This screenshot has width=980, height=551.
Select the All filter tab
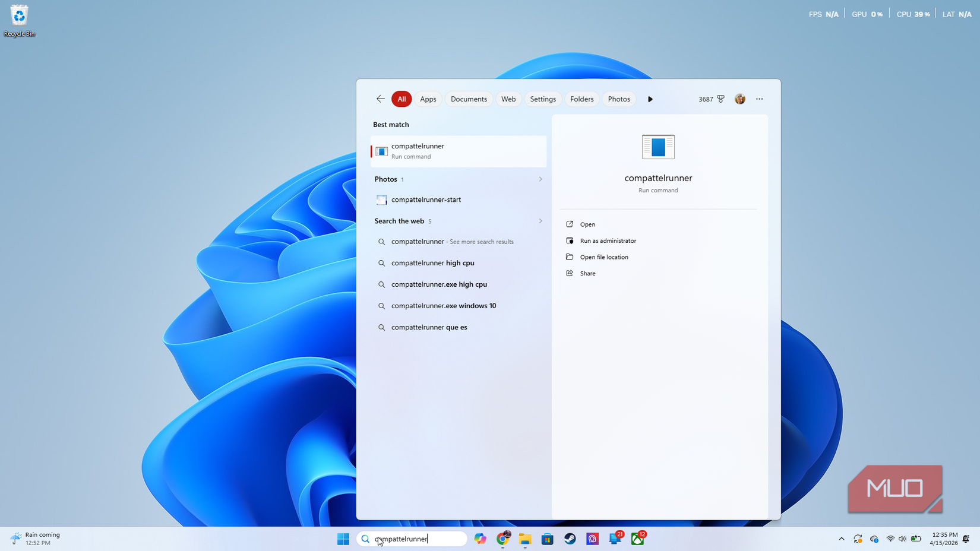(x=402, y=99)
